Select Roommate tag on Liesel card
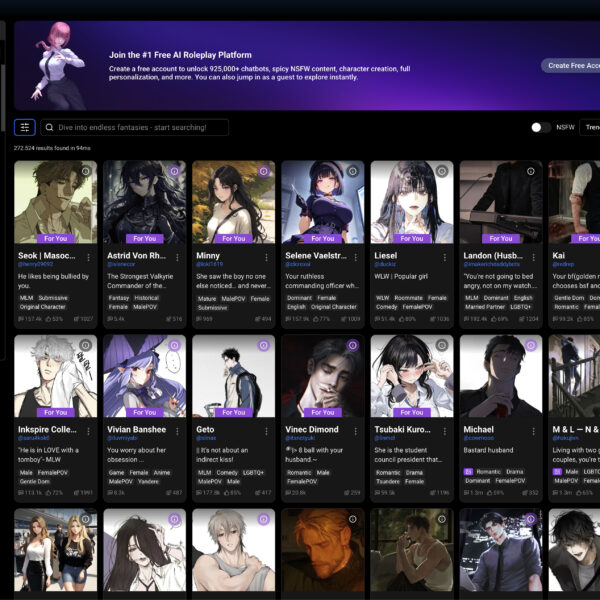Viewport: 600px width, 600px height. tap(407, 298)
